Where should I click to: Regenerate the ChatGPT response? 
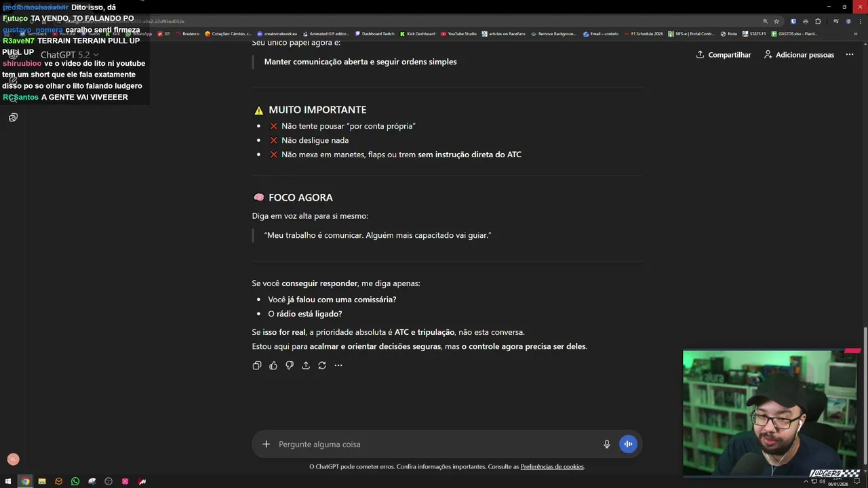[322, 365]
